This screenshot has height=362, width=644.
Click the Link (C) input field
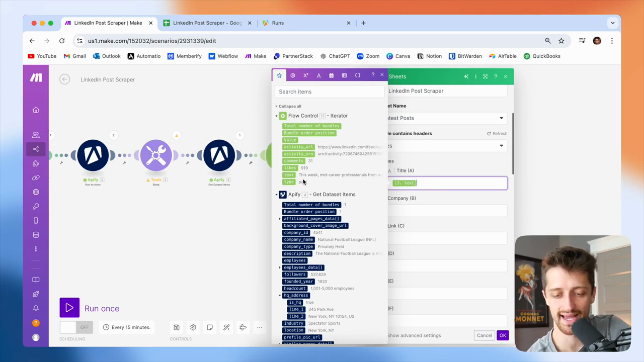[447, 238]
